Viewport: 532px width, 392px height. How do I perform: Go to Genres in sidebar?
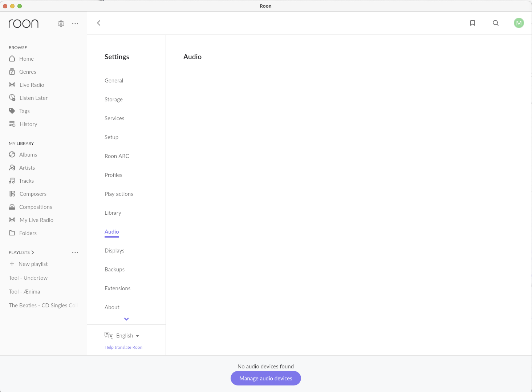click(x=28, y=72)
